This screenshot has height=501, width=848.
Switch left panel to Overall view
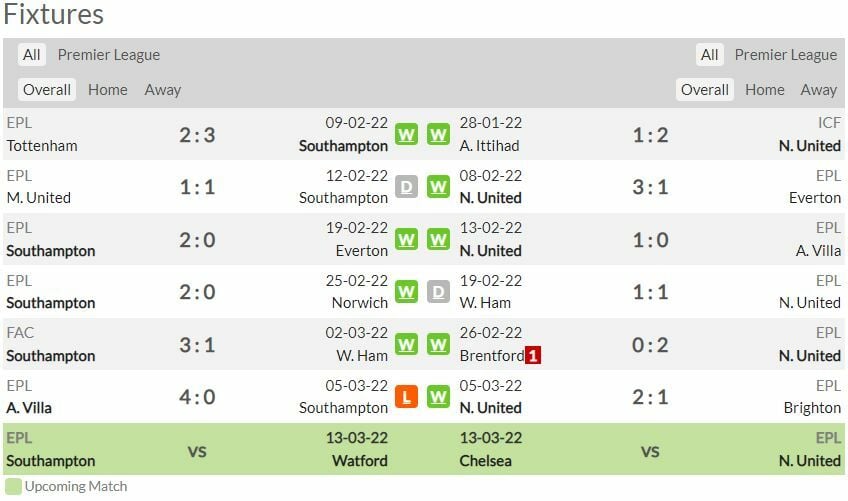point(47,89)
